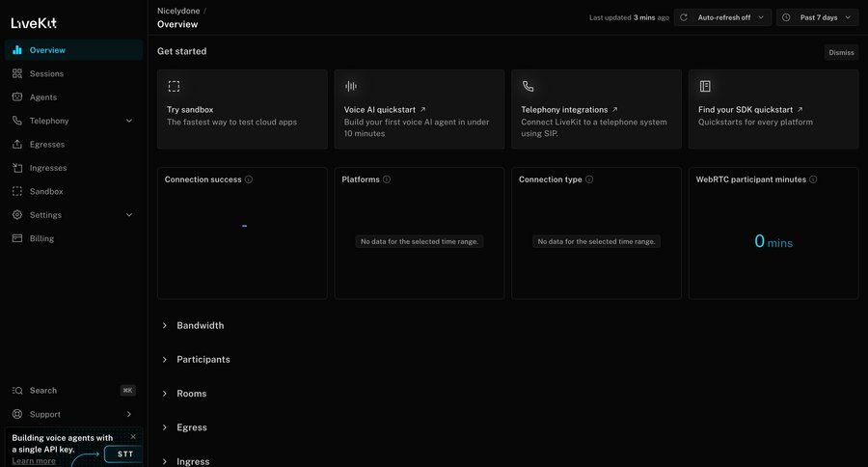This screenshot has height=467, width=868.
Task: Click info icon next to Connection type
Action: tap(589, 179)
